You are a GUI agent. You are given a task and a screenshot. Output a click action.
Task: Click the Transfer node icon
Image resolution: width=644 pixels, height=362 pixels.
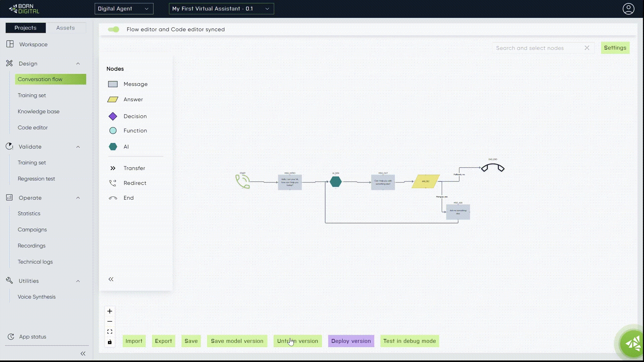pos(113,168)
